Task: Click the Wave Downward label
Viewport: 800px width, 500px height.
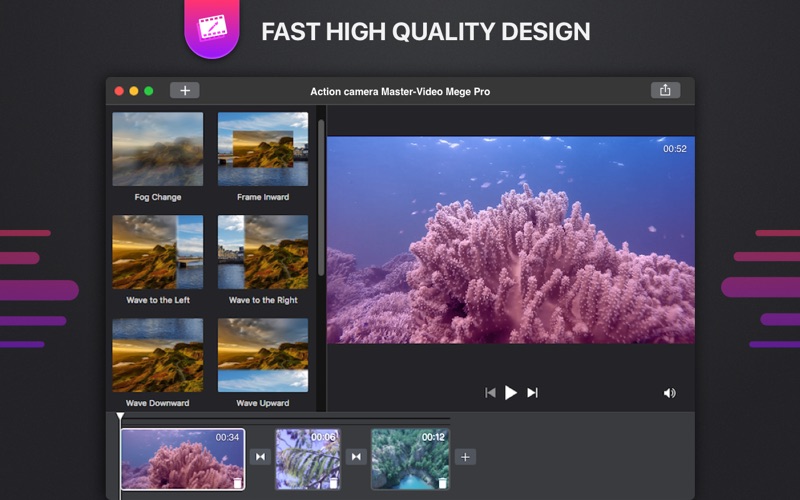Action: pos(158,403)
